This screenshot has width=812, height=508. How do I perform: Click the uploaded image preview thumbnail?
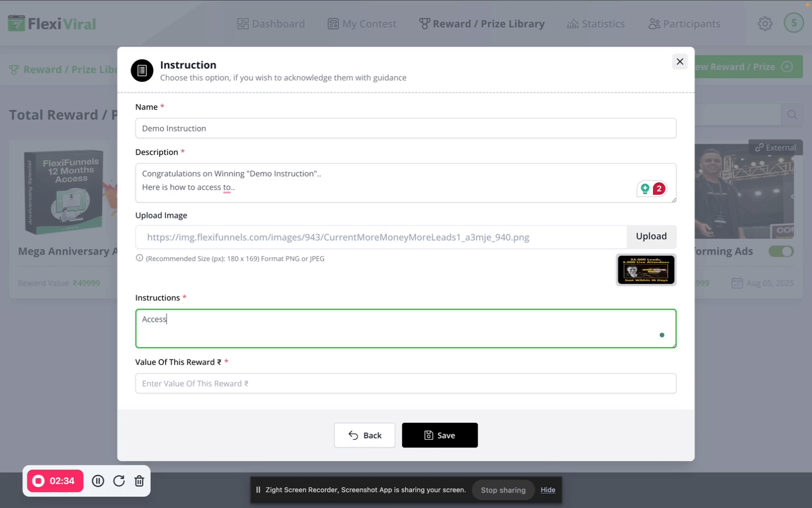[646, 270]
